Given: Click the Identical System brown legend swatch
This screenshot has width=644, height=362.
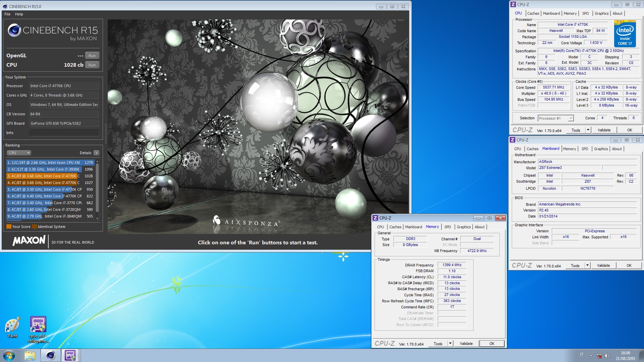Looking at the screenshot, I should [x=34, y=227].
